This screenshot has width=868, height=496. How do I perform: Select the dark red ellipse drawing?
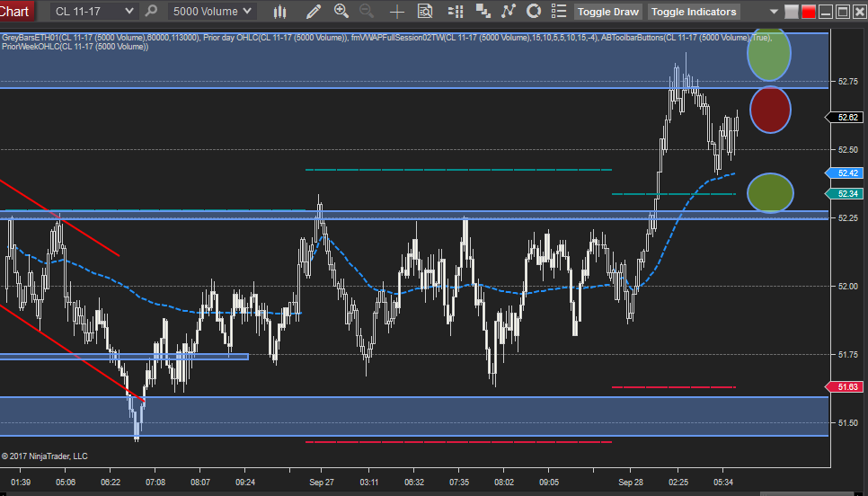[770, 110]
